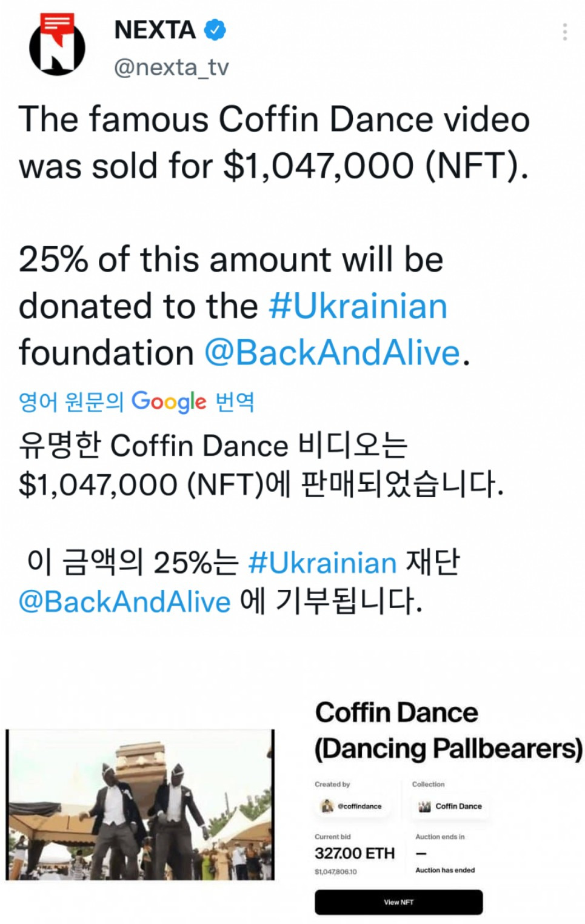Open the tweet's three-dot options menu
Screen dimensions: 585x924
coord(564,32)
